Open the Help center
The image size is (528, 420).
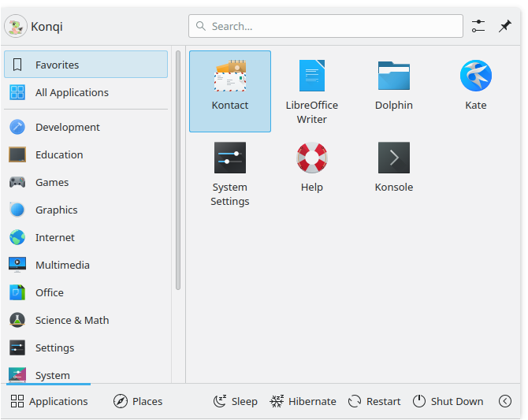click(x=312, y=173)
